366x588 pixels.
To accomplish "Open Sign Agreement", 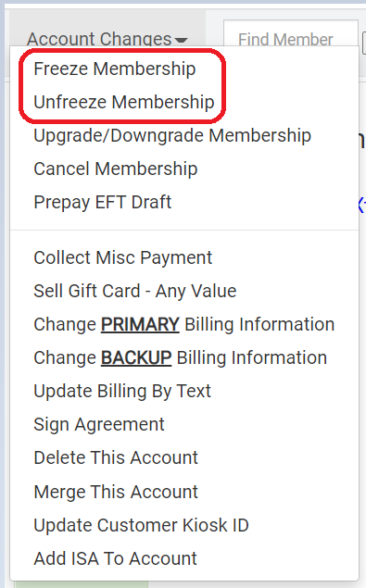I will pos(99,424).
